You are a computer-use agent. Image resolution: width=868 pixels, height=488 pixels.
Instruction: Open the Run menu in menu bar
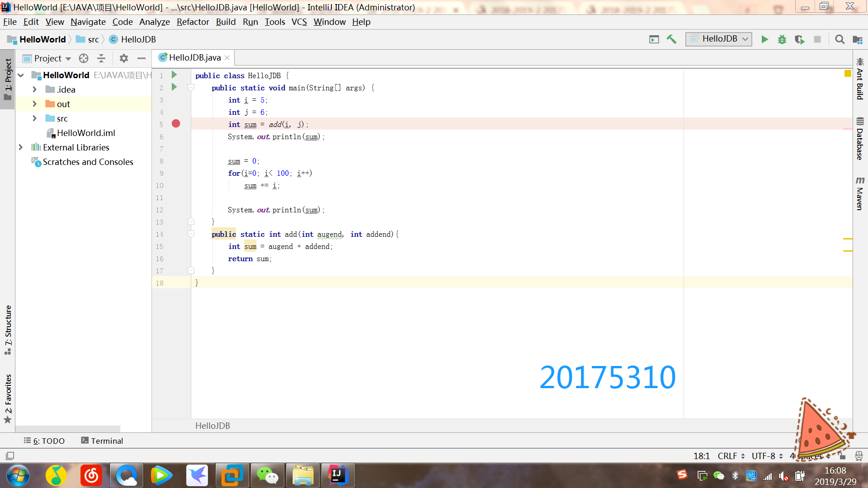tap(250, 22)
